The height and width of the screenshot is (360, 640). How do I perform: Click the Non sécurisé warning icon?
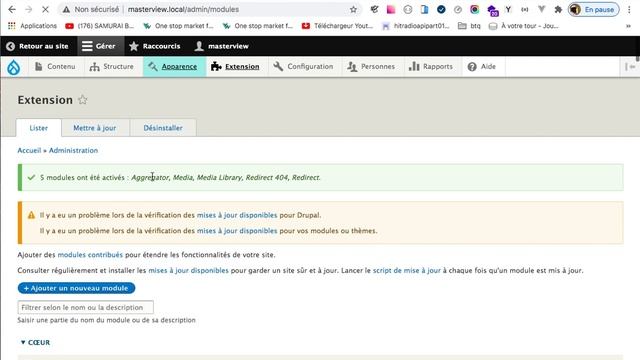(66, 9)
